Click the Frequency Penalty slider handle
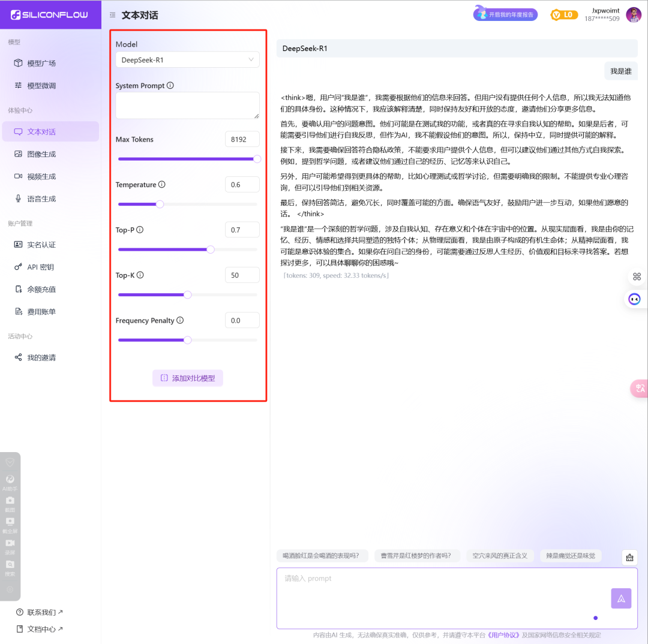Screen dimensions: 648x644 188,340
